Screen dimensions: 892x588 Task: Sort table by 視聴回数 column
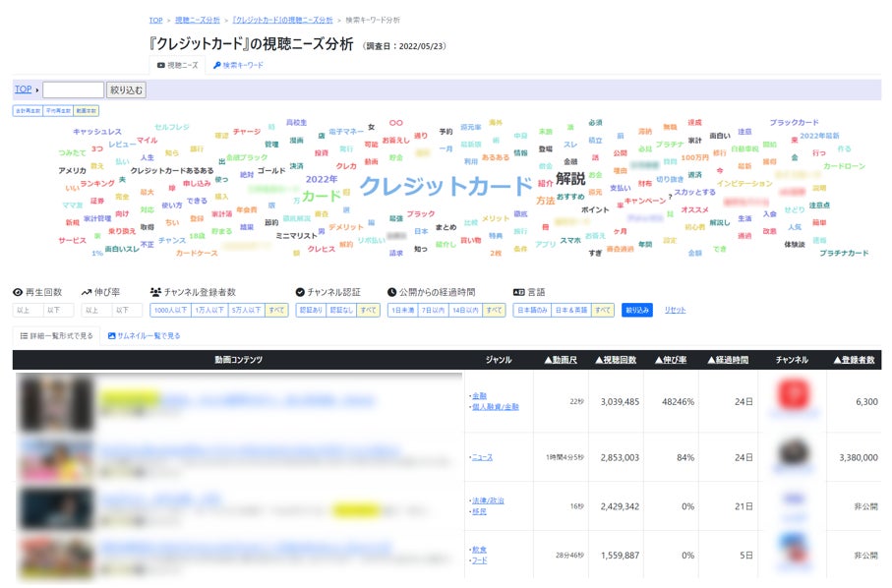pyautogui.click(x=617, y=360)
